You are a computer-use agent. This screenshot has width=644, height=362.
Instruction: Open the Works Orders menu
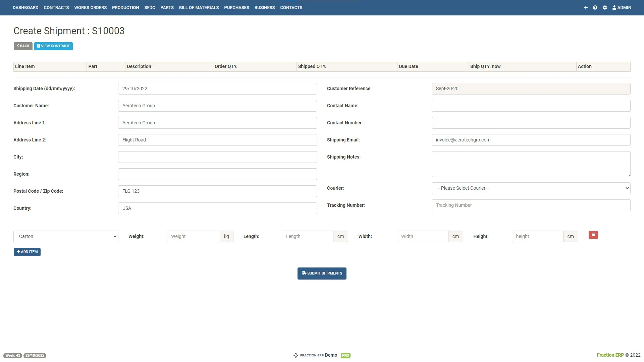tap(90, 7)
